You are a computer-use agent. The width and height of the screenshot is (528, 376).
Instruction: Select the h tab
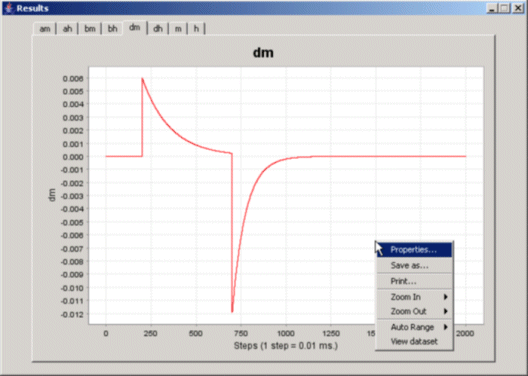(x=196, y=29)
